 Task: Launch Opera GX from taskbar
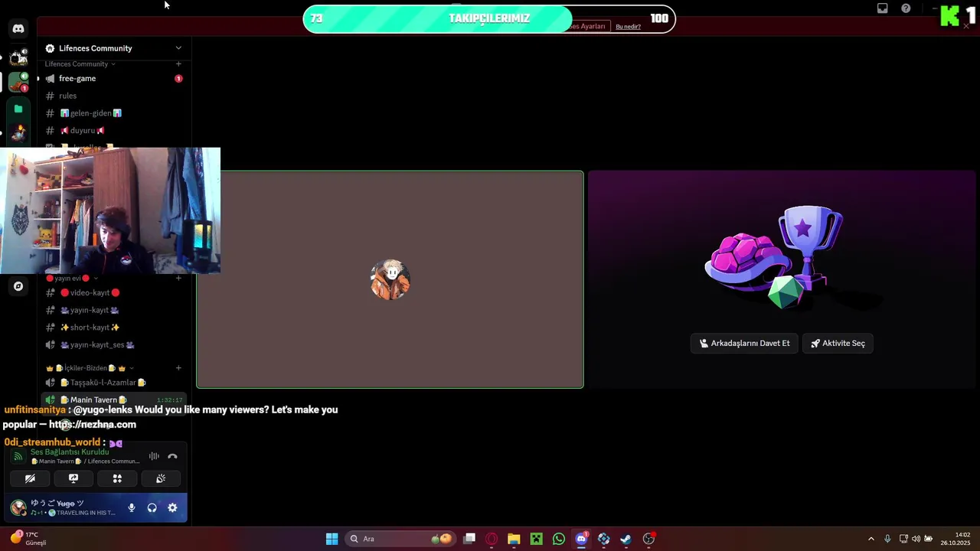(x=492, y=539)
